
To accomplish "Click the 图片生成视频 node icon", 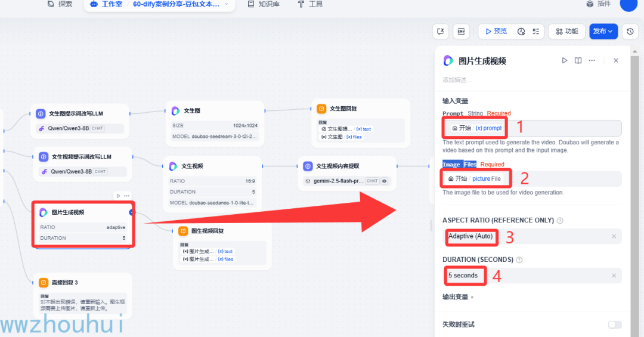I will [43, 212].
